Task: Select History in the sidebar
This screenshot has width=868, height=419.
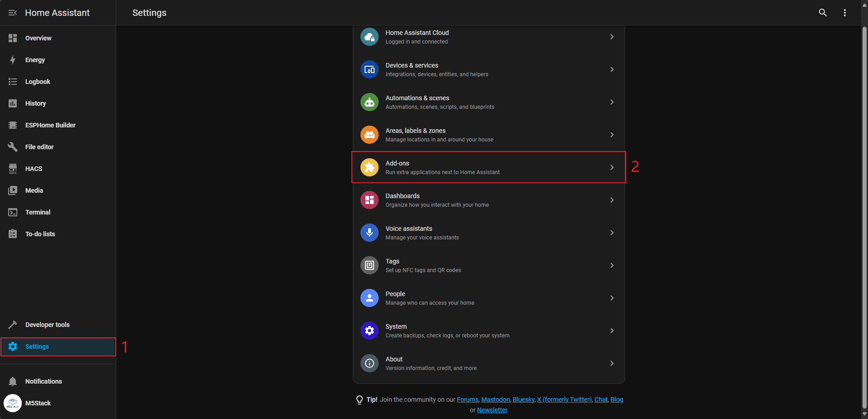Action: (x=58, y=103)
